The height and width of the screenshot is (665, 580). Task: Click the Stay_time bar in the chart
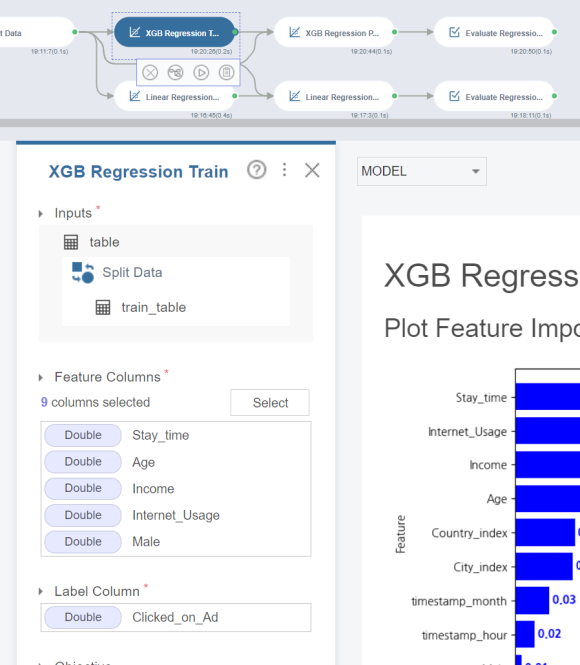pos(548,397)
